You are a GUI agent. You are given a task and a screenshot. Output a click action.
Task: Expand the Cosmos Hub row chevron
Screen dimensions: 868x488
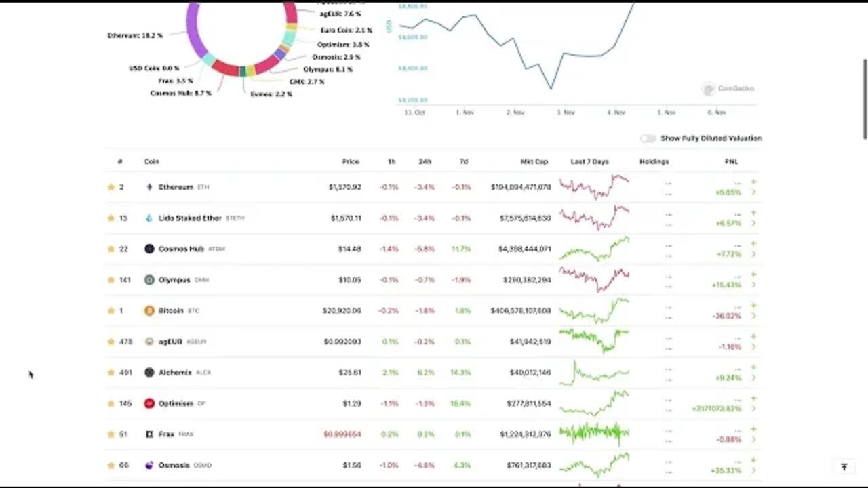[x=753, y=254]
